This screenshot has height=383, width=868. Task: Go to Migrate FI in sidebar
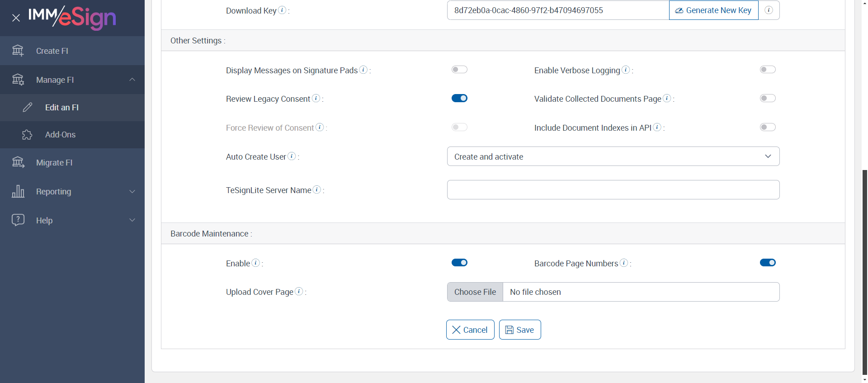[x=54, y=163]
